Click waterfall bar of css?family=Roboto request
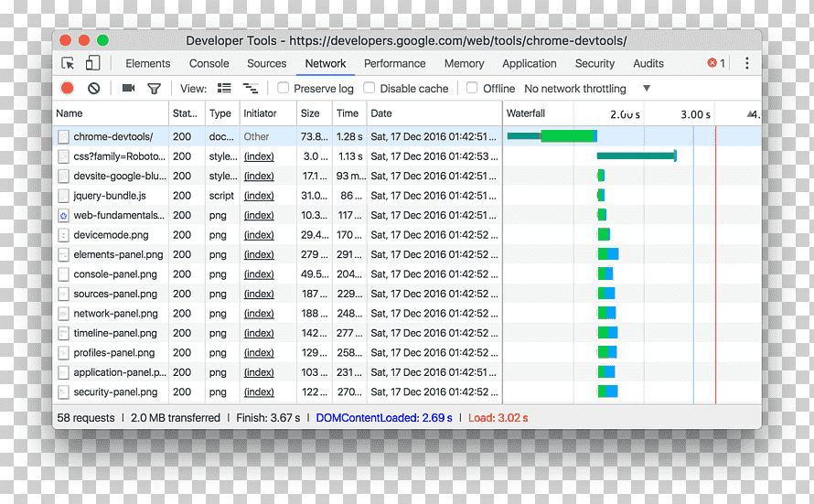The image size is (814, 504). pyautogui.click(x=637, y=155)
